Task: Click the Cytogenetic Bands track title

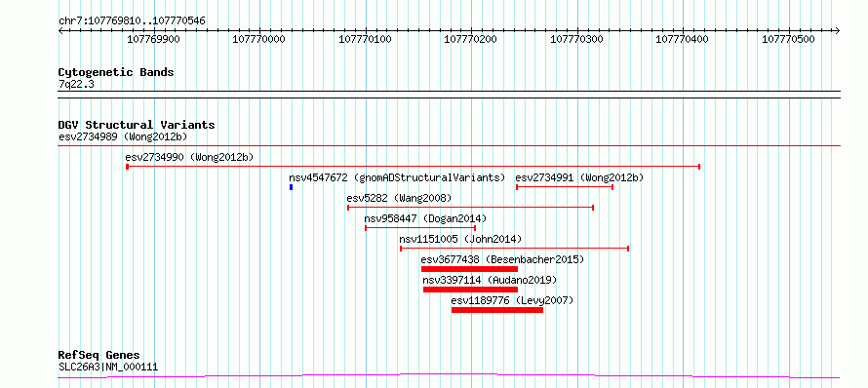Action: [116, 72]
